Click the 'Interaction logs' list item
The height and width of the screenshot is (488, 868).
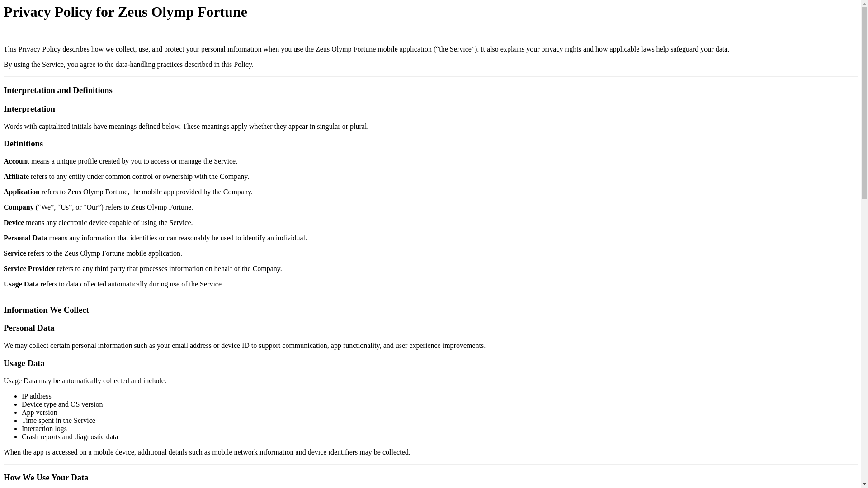[44, 429]
